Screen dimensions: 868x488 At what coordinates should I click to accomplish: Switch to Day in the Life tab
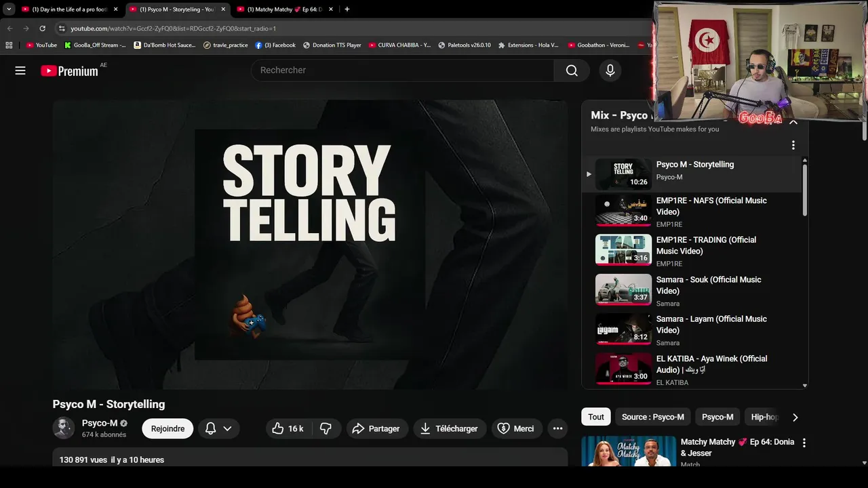pos(68,9)
